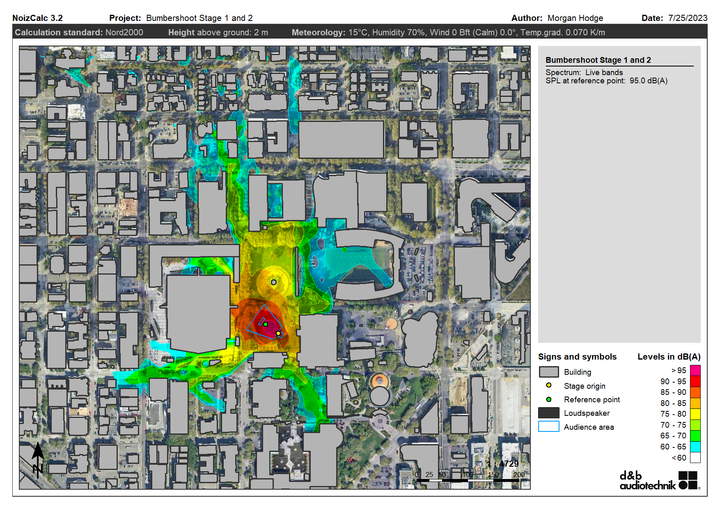This screenshot has height=509, width=720.
Task: Click the Building legend icon
Action: pyautogui.click(x=548, y=372)
